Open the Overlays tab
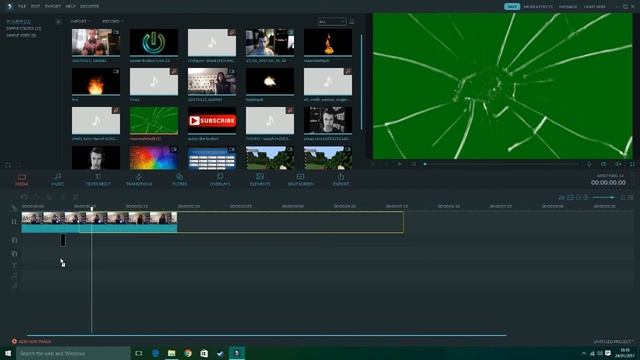 pos(220,180)
